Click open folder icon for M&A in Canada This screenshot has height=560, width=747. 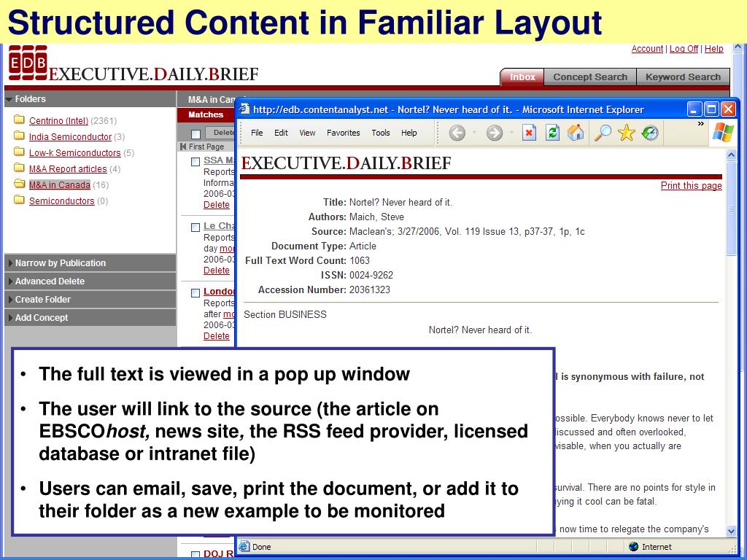click(19, 184)
